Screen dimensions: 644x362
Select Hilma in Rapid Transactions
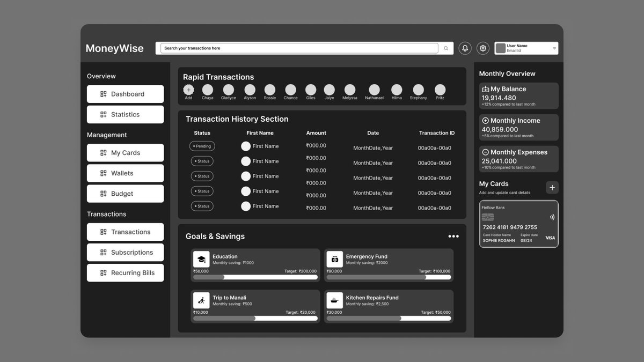pos(397,90)
